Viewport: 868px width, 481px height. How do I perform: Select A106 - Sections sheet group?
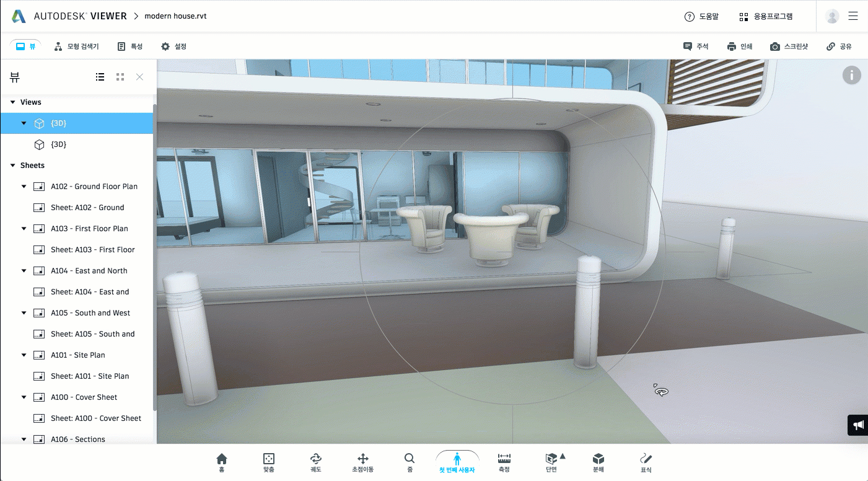tap(77, 438)
